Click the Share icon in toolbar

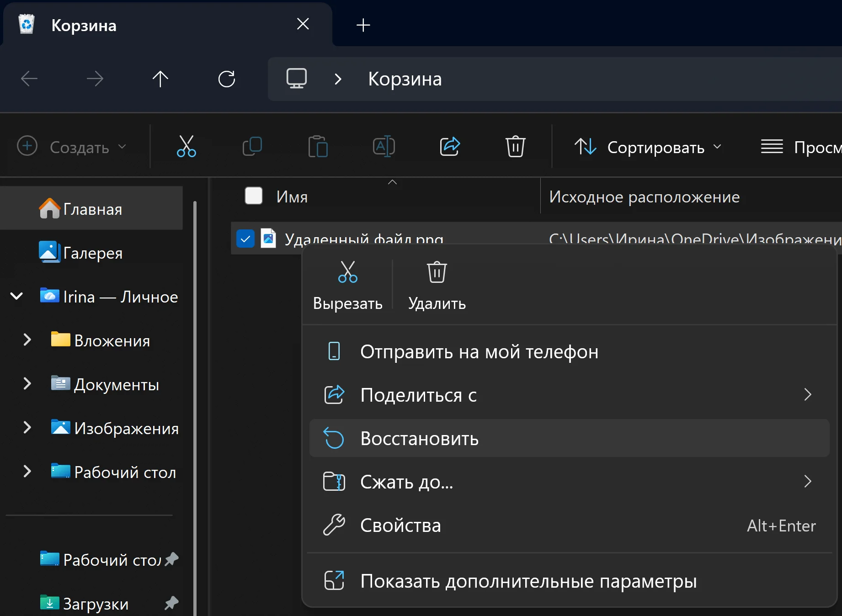point(450,147)
